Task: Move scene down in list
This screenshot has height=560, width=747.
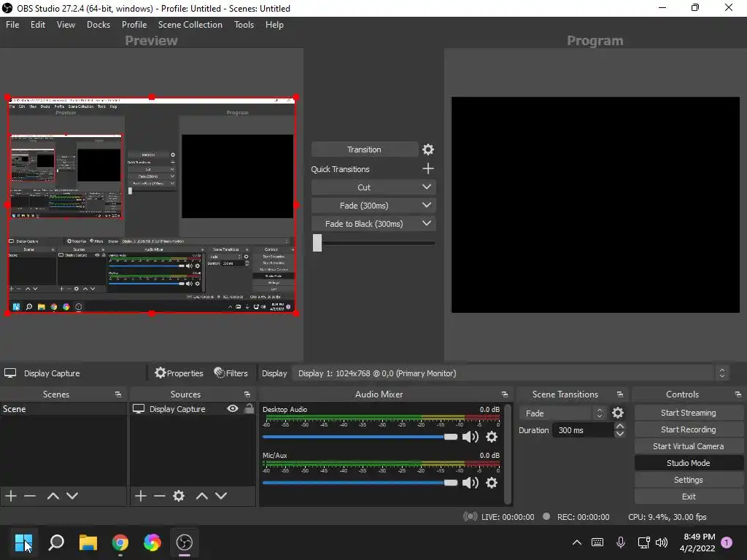Action: 72,496
